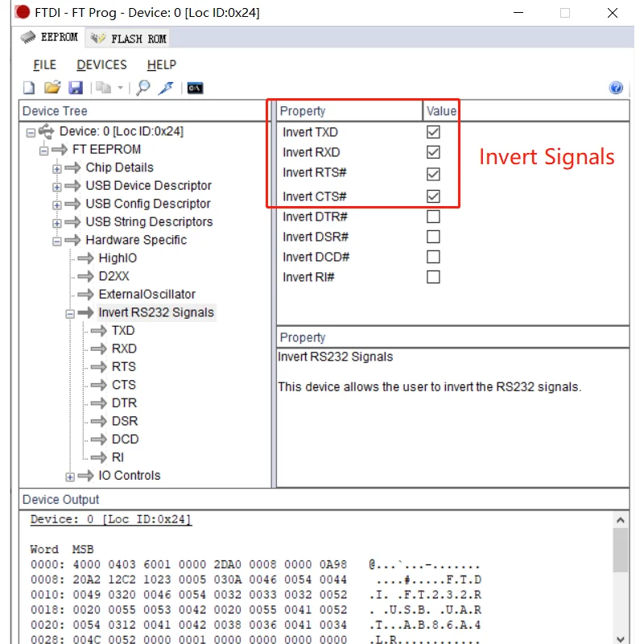The height and width of the screenshot is (644, 644).
Task: Select Chip Details in the tree
Action: [119, 167]
